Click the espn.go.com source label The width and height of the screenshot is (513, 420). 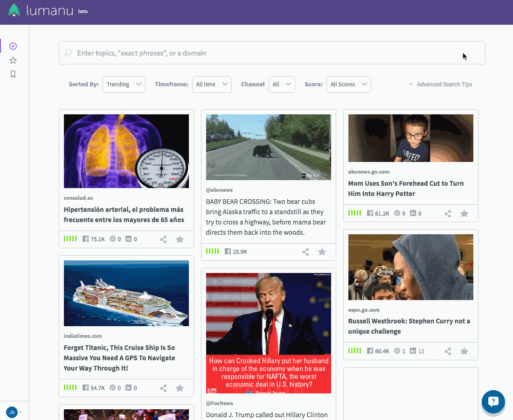click(x=364, y=310)
